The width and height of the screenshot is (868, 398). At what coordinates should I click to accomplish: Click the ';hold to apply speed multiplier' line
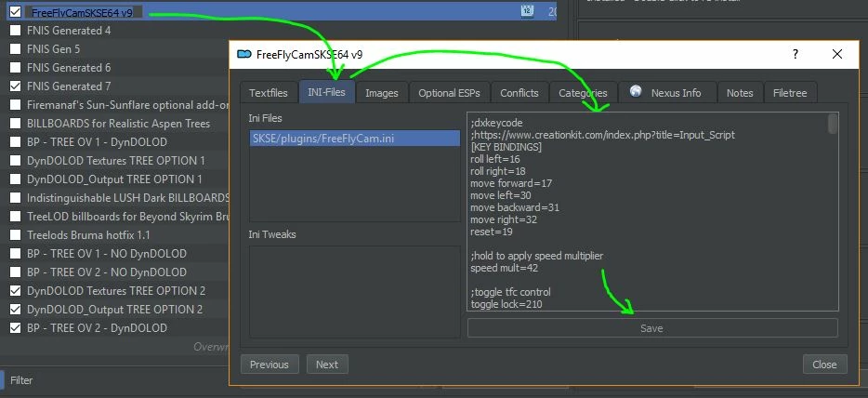click(x=536, y=257)
